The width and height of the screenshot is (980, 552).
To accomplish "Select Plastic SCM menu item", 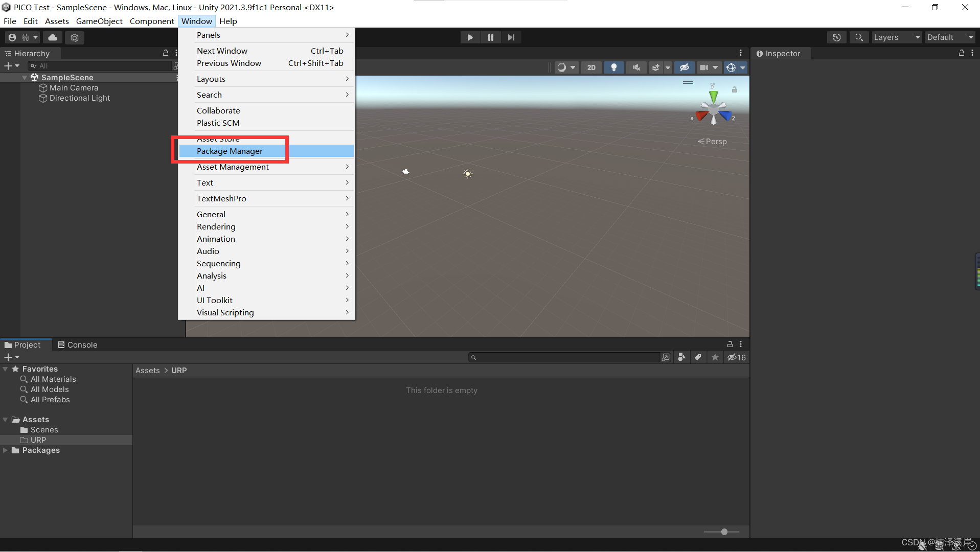I will 266,123.
